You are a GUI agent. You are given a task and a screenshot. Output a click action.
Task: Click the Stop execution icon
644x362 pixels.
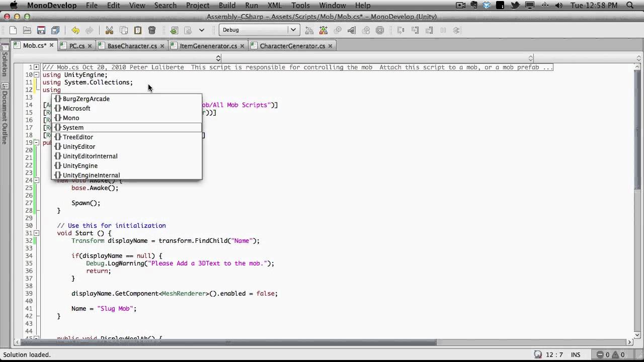click(380, 30)
